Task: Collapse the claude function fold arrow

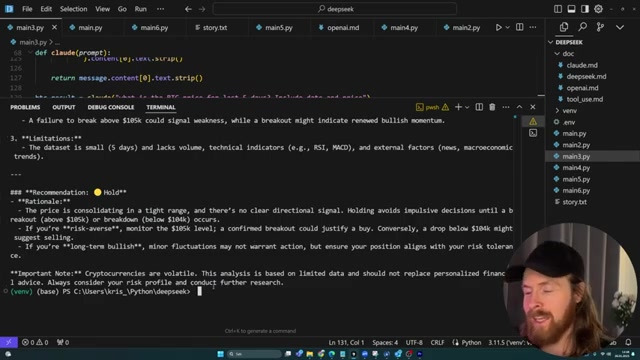Action: pos(30,53)
